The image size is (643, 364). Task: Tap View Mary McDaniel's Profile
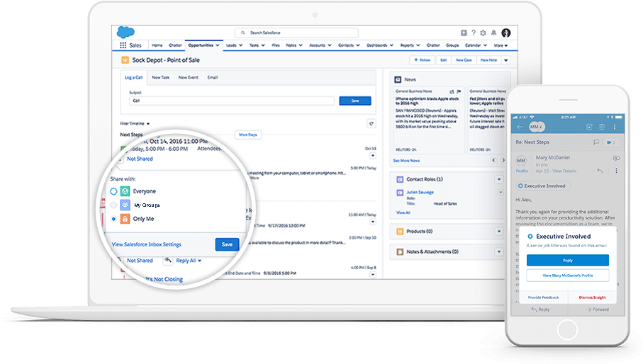click(x=568, y=275)
